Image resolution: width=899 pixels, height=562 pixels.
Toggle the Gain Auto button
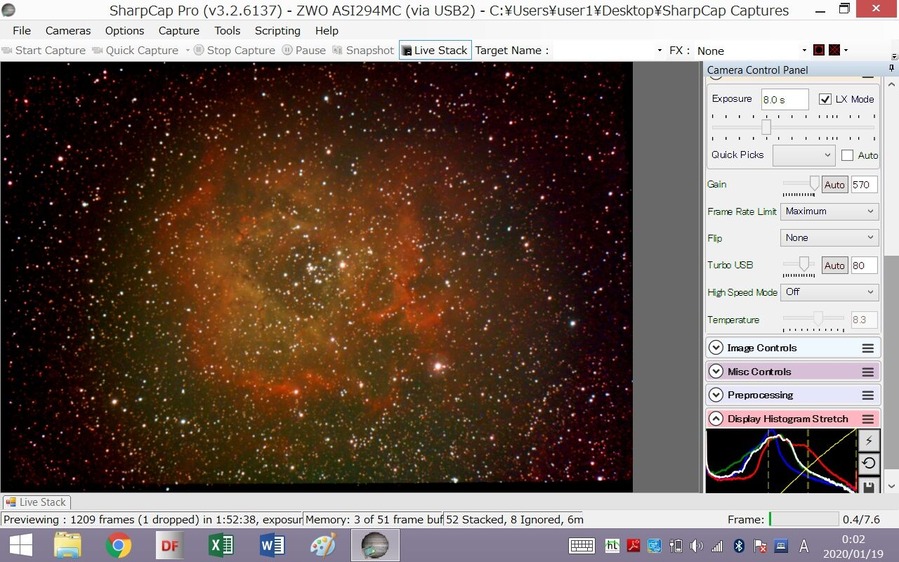[x=834, y=185]
